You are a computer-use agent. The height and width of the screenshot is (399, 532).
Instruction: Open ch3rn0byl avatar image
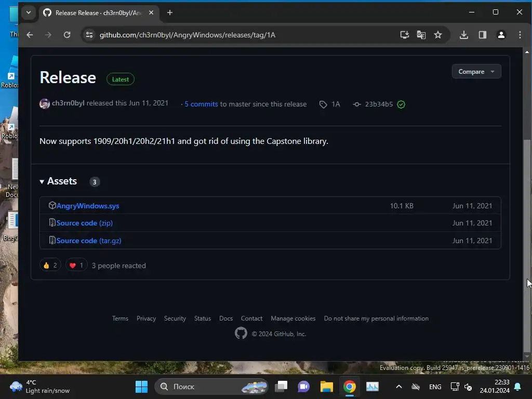click(45, 103)
